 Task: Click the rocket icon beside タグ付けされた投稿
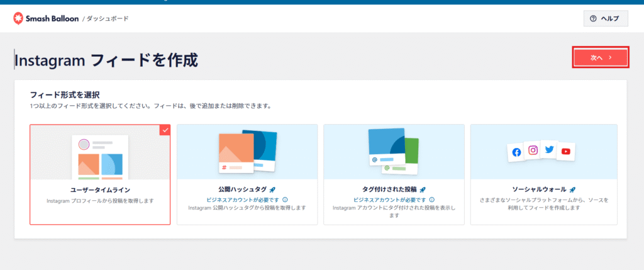point(423,189)
